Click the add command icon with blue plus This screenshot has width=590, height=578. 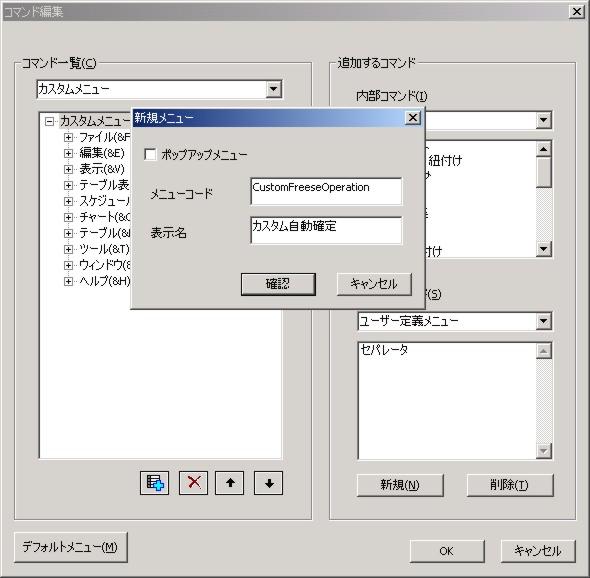coord(154,483)
